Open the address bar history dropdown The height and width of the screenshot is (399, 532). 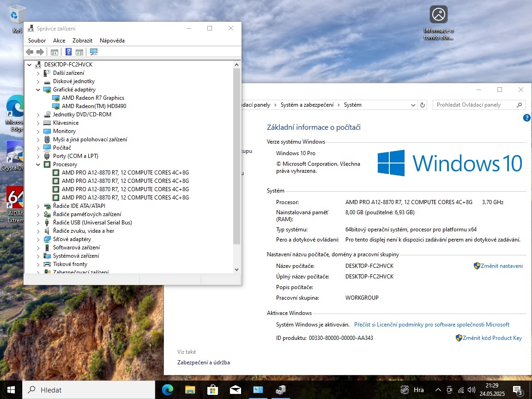[413, 105]
